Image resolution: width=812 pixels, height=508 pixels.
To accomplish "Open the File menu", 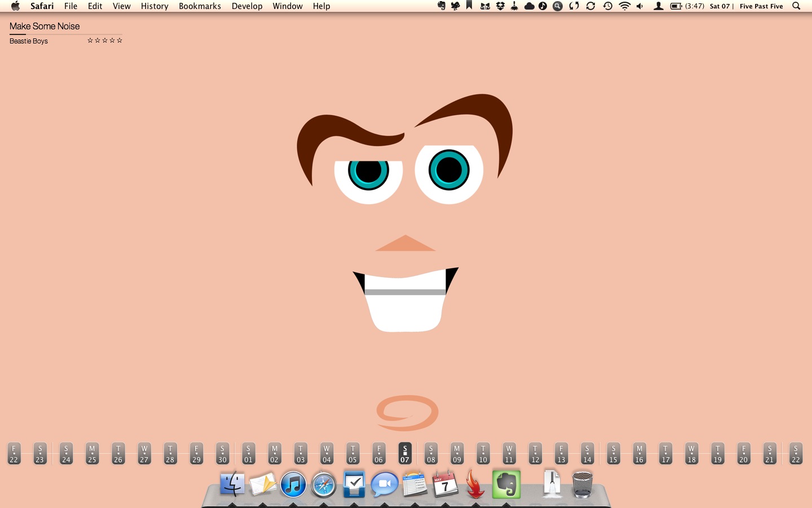I will click(71, 6).
